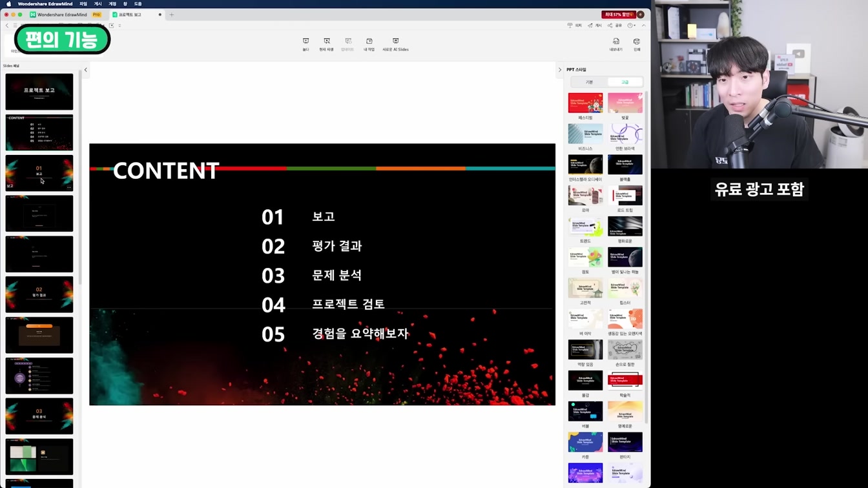Select the CONTENT slide thumbnail in slide list

(x=39, y=132)
